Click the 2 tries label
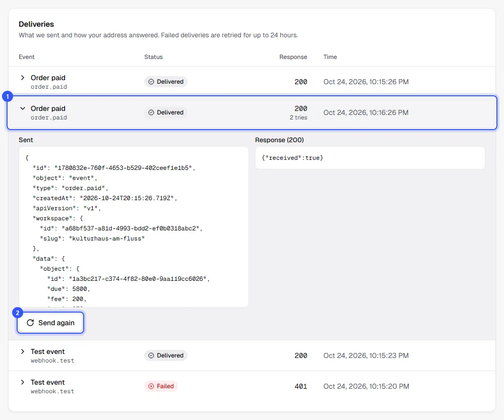Screen dimensions: 504x420 298,117
